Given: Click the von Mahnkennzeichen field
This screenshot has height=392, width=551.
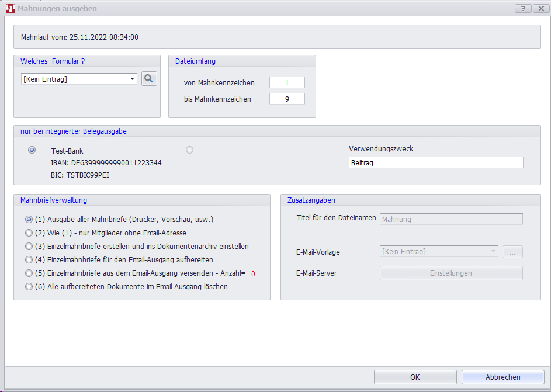Looking at the screenshot, I should coord(287,83).
